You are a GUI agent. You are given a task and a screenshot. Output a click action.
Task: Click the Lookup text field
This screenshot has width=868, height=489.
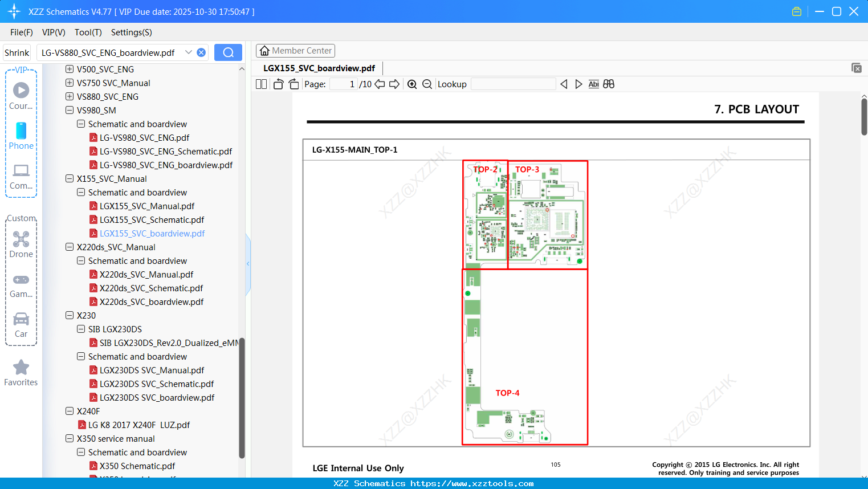tap(514, 84)
